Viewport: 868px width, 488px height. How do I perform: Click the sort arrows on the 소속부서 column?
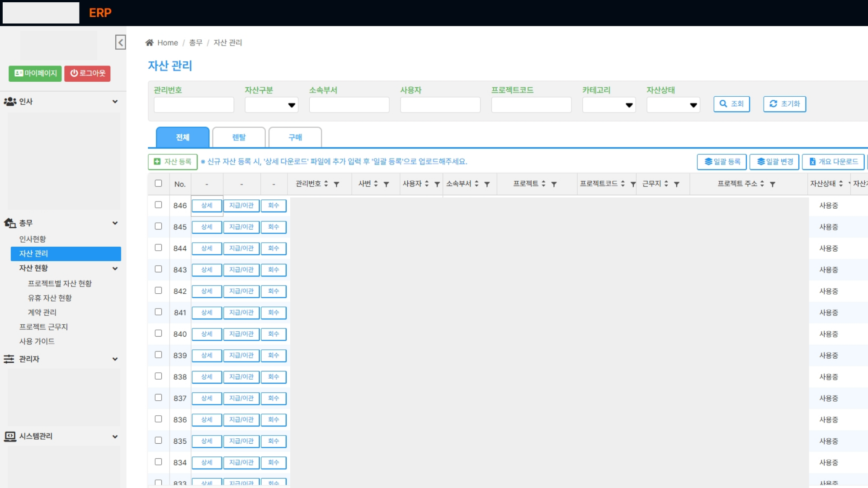click(476, 183)
